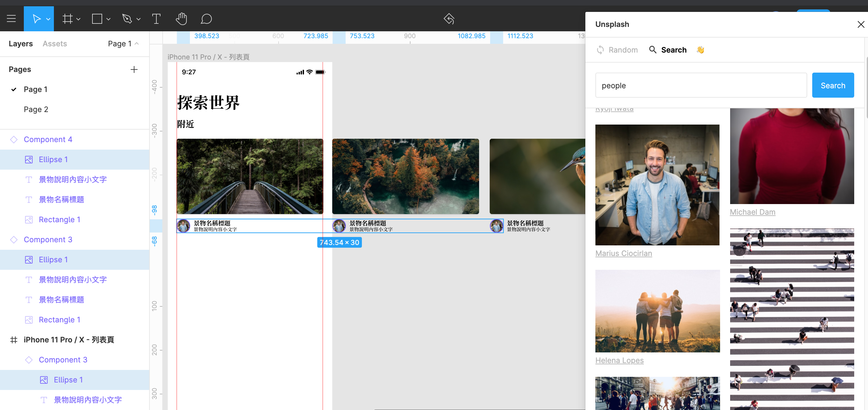Insert the sunset friends photo by Helena Lopes
868x410 pixels.
click(657, 311)
